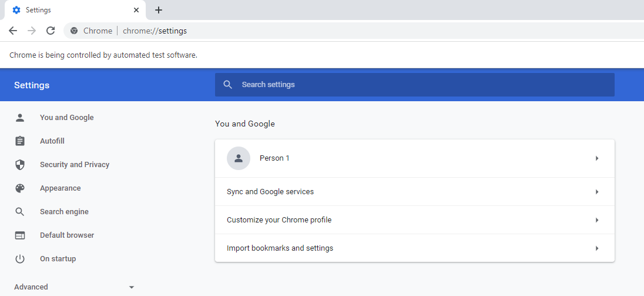
Task: Click the Advanced label in sidebar
Action: [x=31, y=287]
